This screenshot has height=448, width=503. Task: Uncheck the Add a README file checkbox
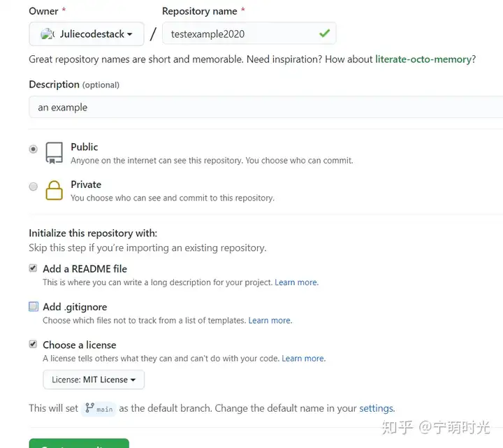click(33, 268)
